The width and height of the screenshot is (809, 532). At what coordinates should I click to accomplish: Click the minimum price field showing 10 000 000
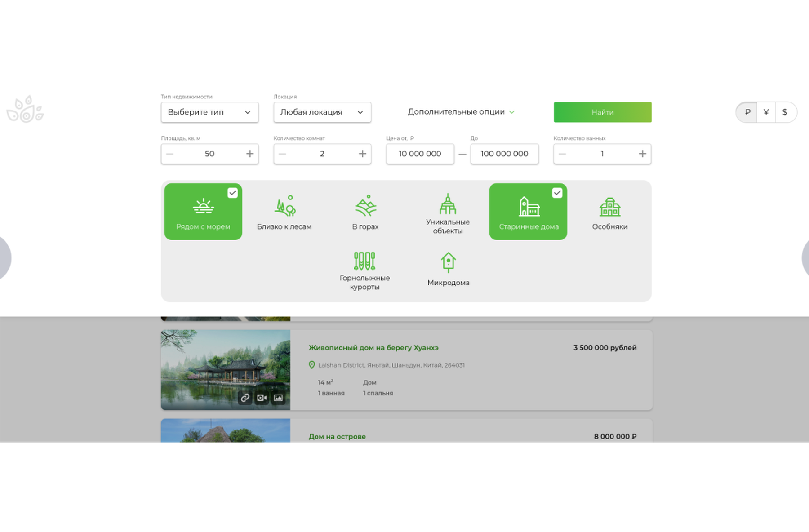point(420,154)
